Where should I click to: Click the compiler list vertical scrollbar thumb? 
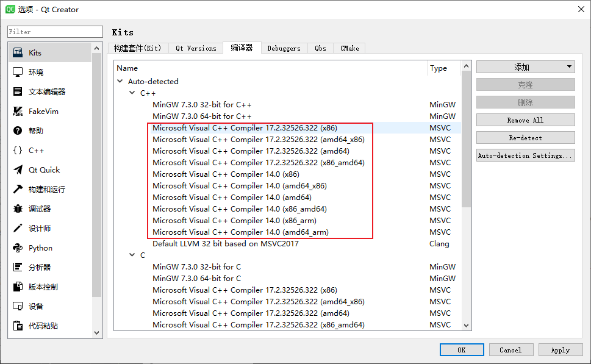point(466,139)
